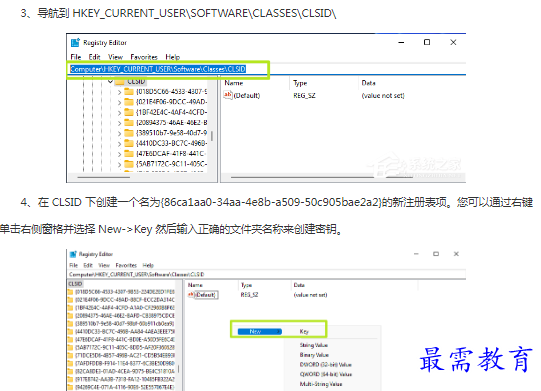Click the ab string icon beside (Default) in step 4 window
This screenshot has width=541, height=391.
coord(191,294)
